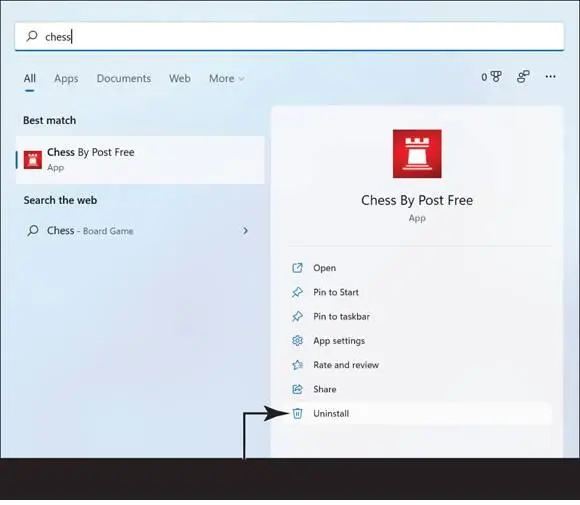580x505 pixels.
Task: Switch to the Documents tab
Action: 124,78
